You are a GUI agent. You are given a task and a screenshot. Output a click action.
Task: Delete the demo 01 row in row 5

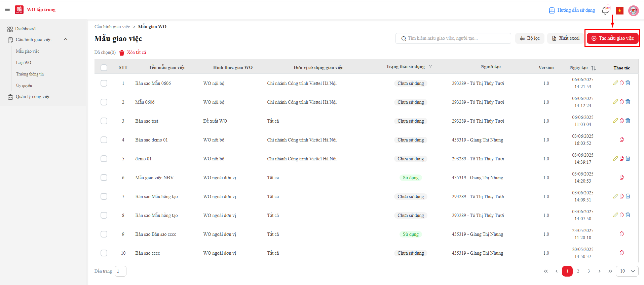point(628,158)
